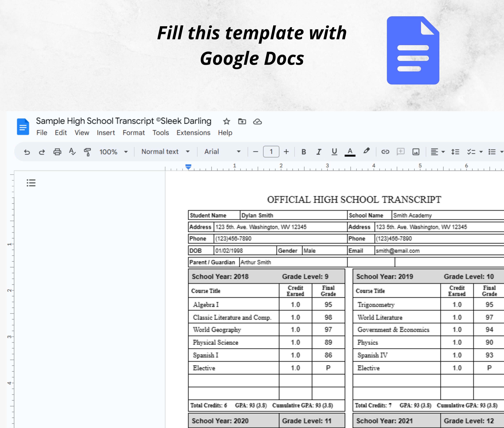Insert a link into the document

coord(385,152)
